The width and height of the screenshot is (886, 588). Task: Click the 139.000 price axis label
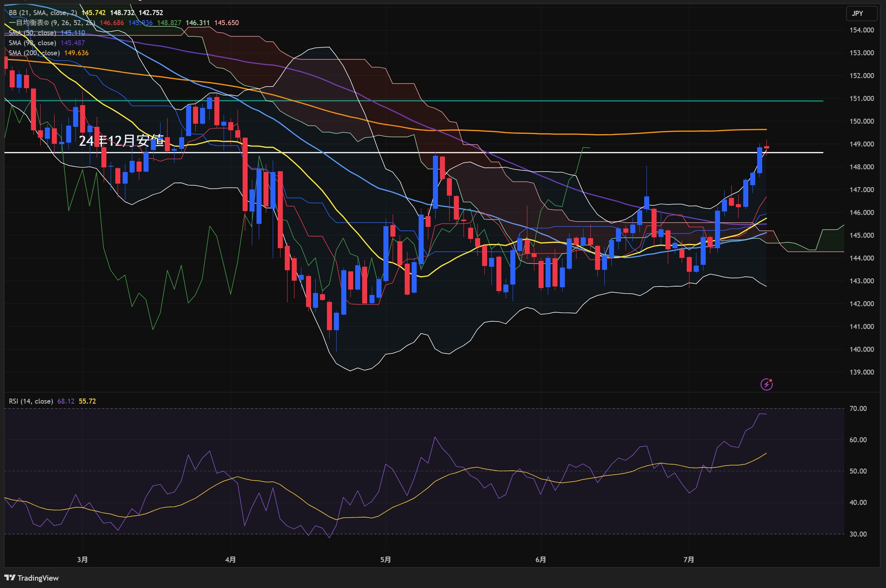click(861, 372)
